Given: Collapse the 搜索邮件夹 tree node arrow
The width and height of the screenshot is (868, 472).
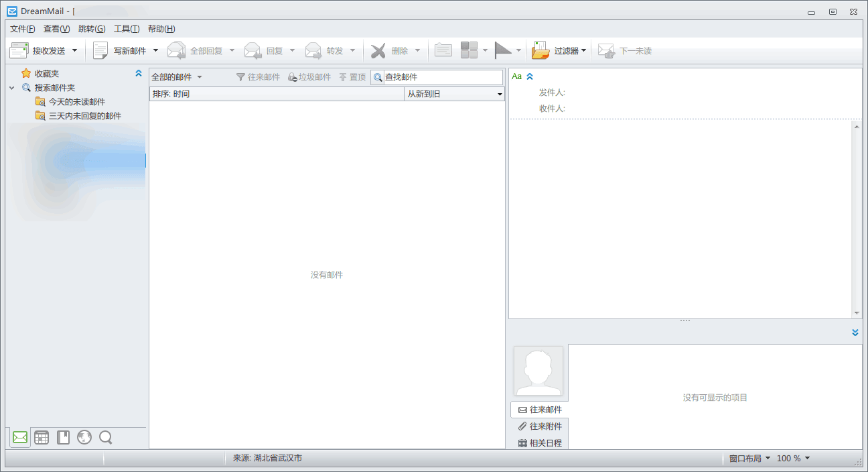Looking at the screenshot, I should 12,88.
